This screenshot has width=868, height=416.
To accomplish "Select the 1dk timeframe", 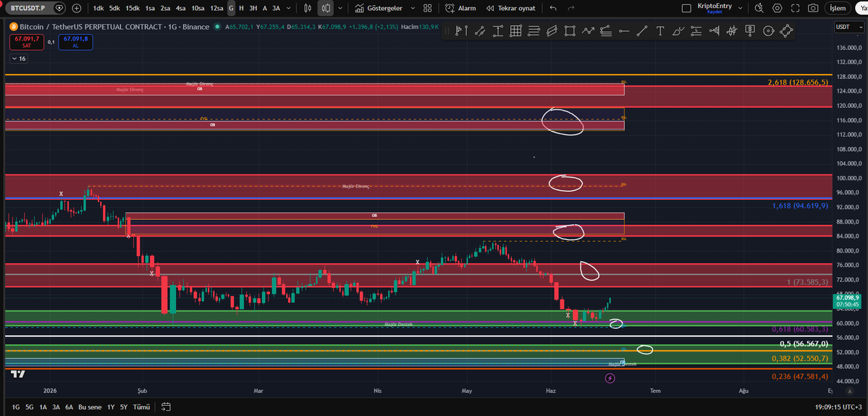I will [98, 8].
